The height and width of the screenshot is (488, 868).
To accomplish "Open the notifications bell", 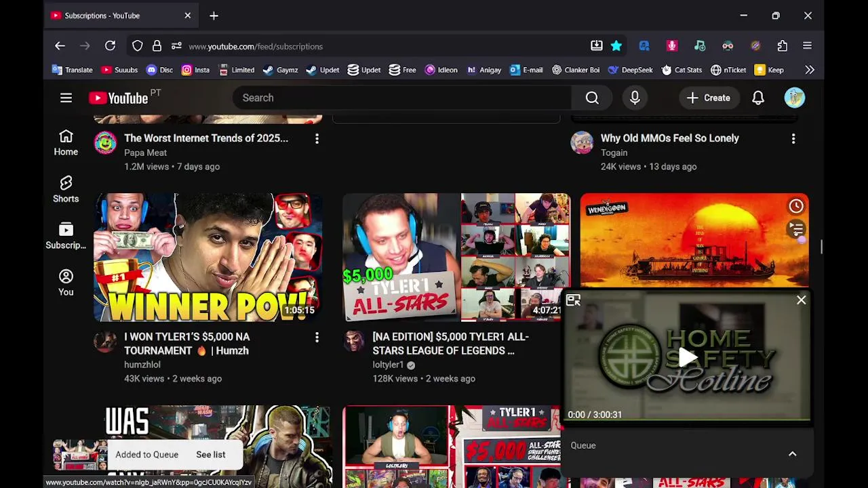I will (758, 98).
